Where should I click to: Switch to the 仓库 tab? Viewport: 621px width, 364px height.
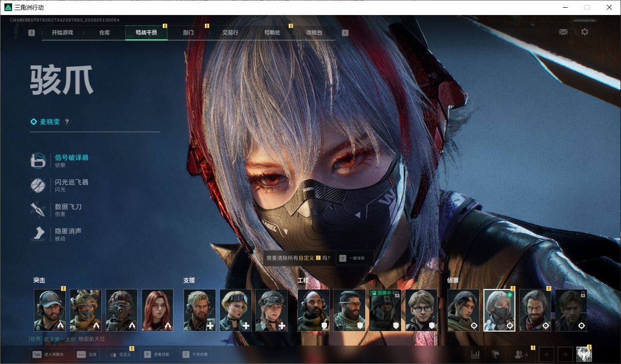[104, 32]
